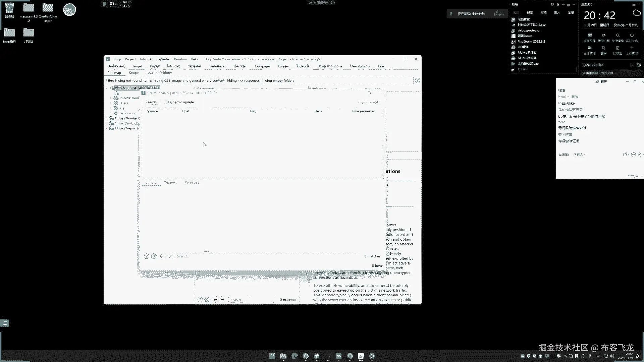
Task: Click back arrow in Scripts search bar
Action: tap(162, 256)
